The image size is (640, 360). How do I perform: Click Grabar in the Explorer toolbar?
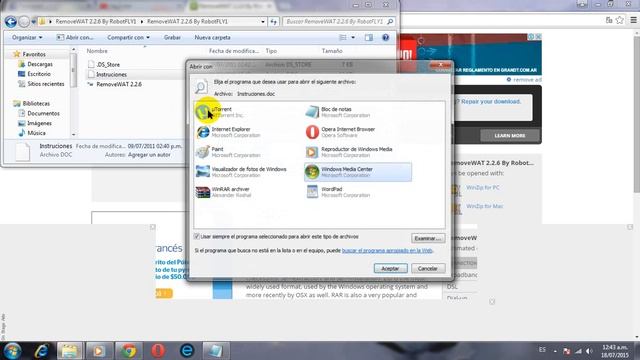(172, 38)
